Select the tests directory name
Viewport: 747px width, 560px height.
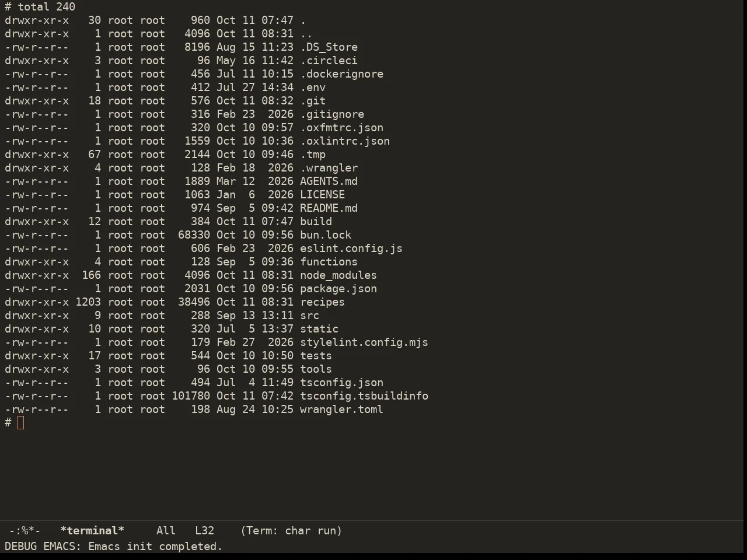(x=316, y=356)
